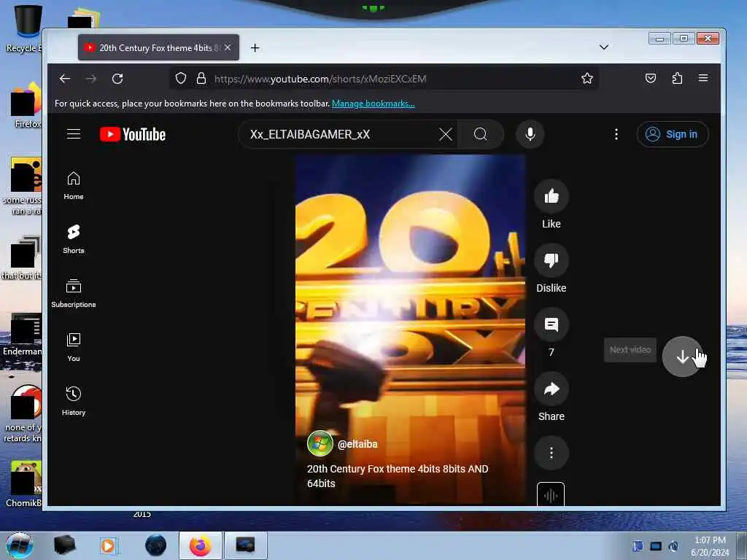Open the comments with 7 replies

[x=551, y=324]
